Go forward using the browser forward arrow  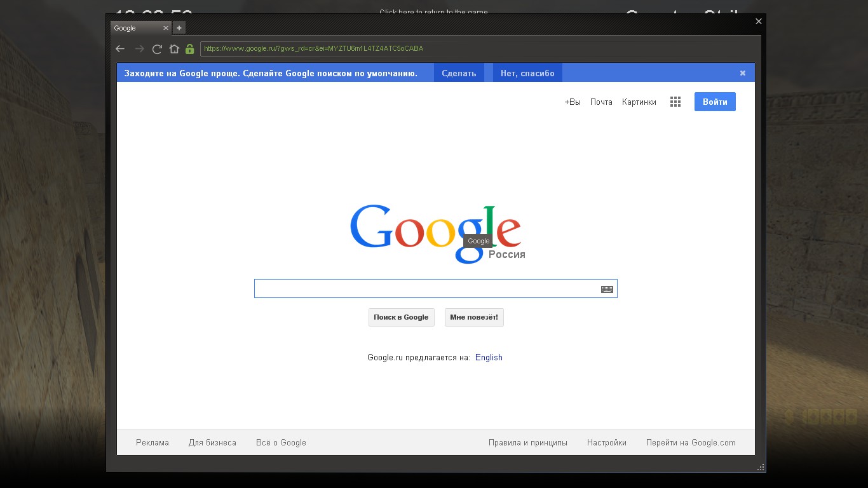click(x=139, y=49)
